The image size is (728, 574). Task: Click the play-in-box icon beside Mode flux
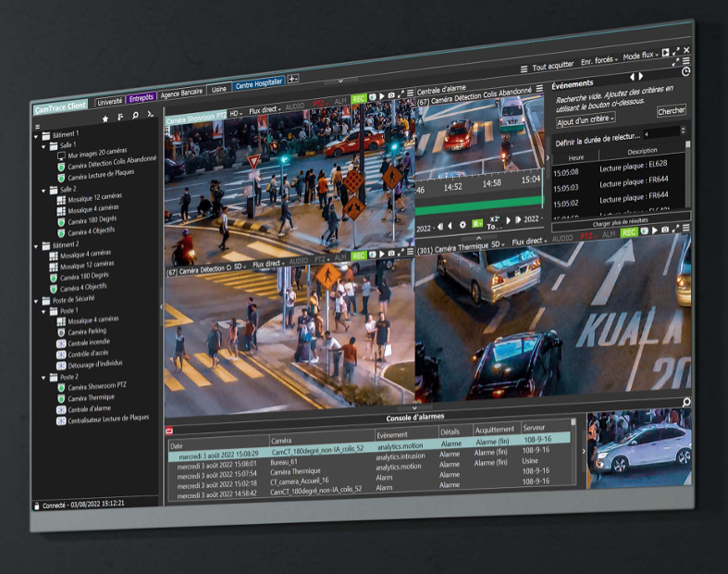665,53
